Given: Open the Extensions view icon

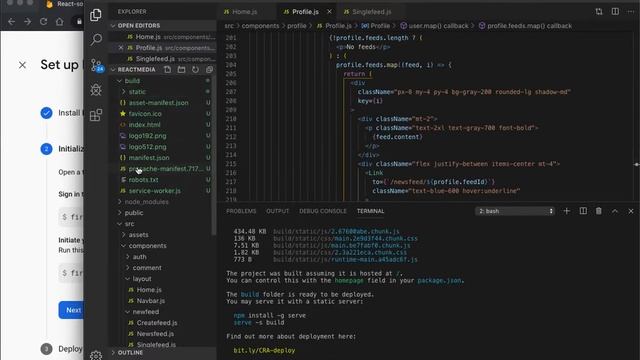Looking at the screenshot, I should tap(96, 115).
